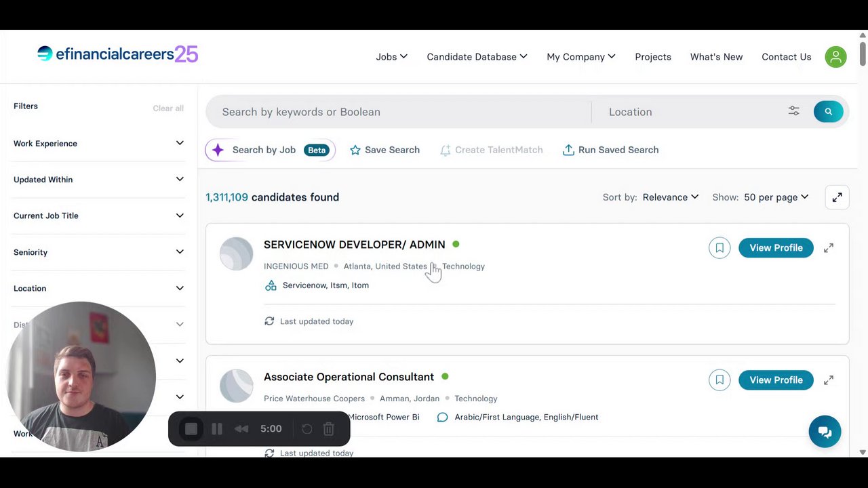Viewport: 868px width, 488px height.
Task: Delete the recording with trash icon
Action: tap(329, 428)
